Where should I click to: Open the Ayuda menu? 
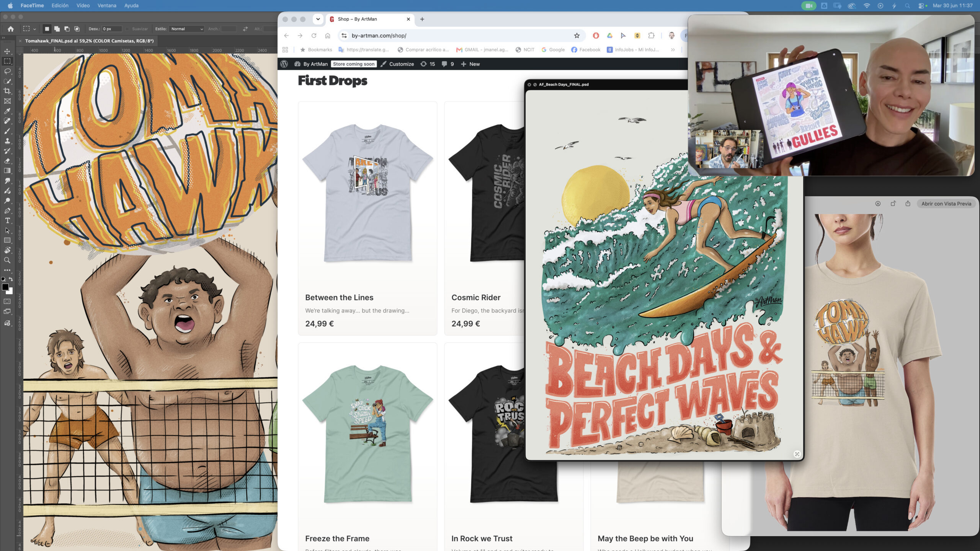[x=131, y=5]
